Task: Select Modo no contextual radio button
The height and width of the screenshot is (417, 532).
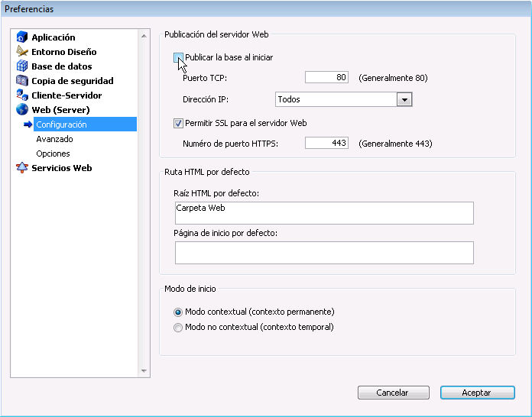Action: point(178,328)
